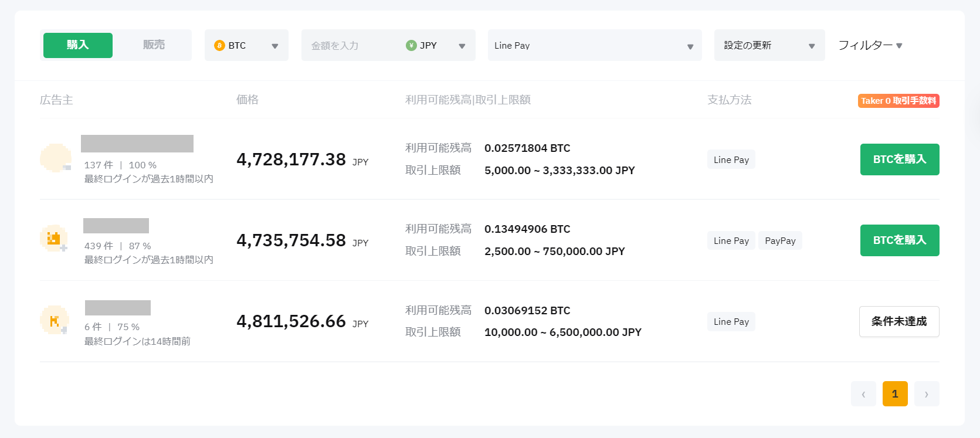This screenshot has height=438, width=980.
Task: Expand the フィルター filter menu
Action: tap(870, 46)
